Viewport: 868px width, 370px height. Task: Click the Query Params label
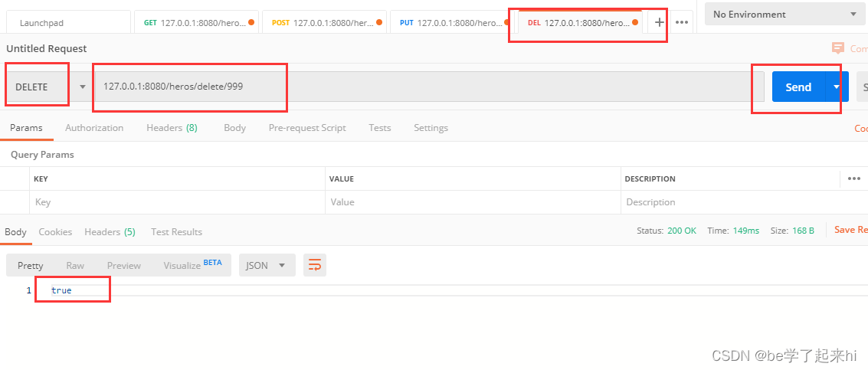(42, 155)
